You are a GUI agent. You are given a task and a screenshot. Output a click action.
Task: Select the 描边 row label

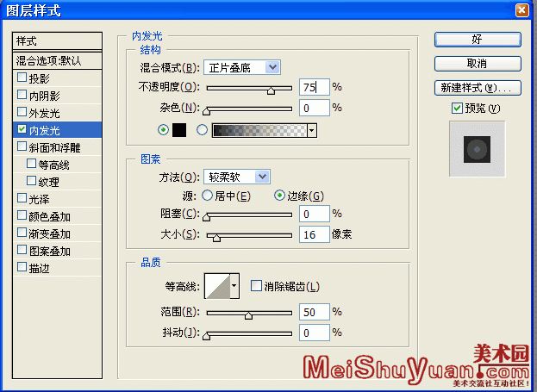(x=39, y=268)
